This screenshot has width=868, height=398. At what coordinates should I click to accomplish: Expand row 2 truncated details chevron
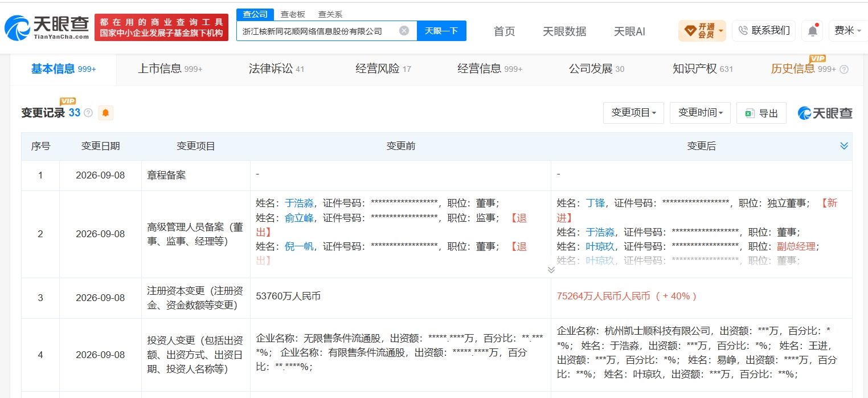[551, 269]
